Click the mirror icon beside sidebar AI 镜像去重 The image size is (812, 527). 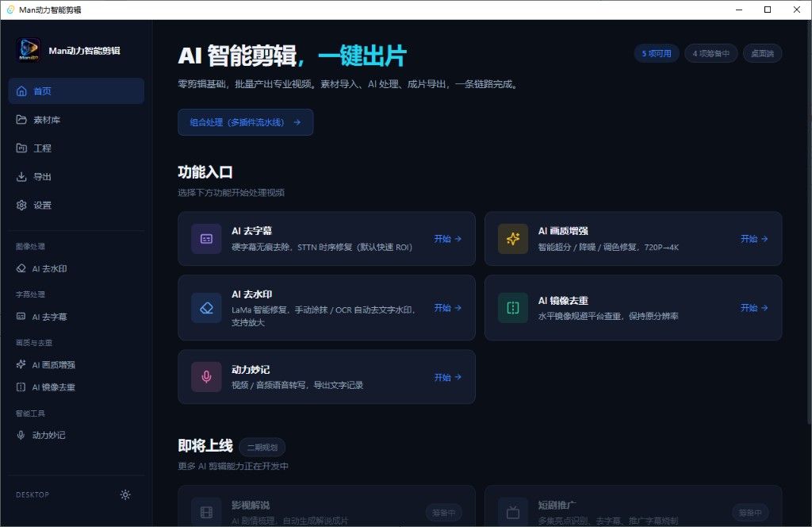pyautogui.click(x=21, y=387)
